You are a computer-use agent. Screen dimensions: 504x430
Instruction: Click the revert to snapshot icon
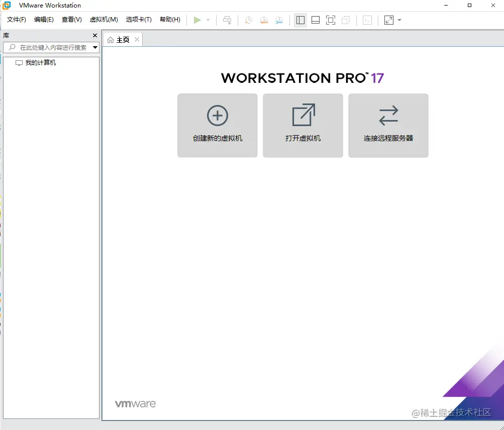click(264, 20)
